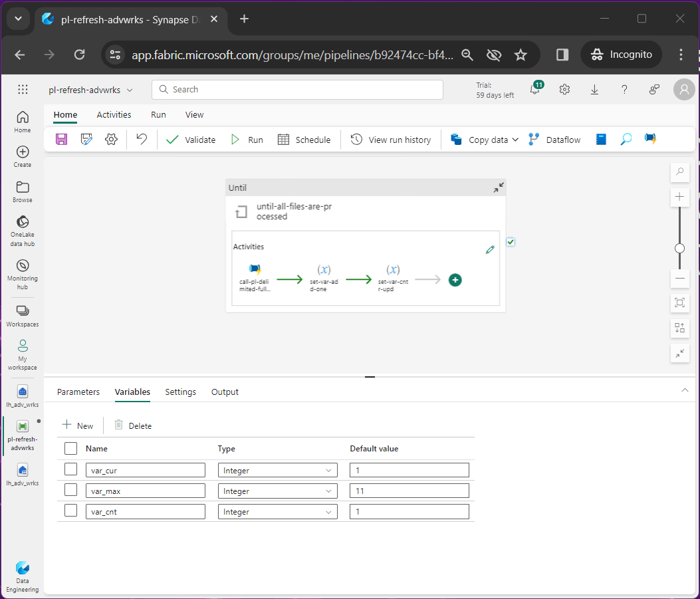Viewport: 700px width, 599px height.
Task: Check the var_max row checkbox
Action: coord(70,491)
